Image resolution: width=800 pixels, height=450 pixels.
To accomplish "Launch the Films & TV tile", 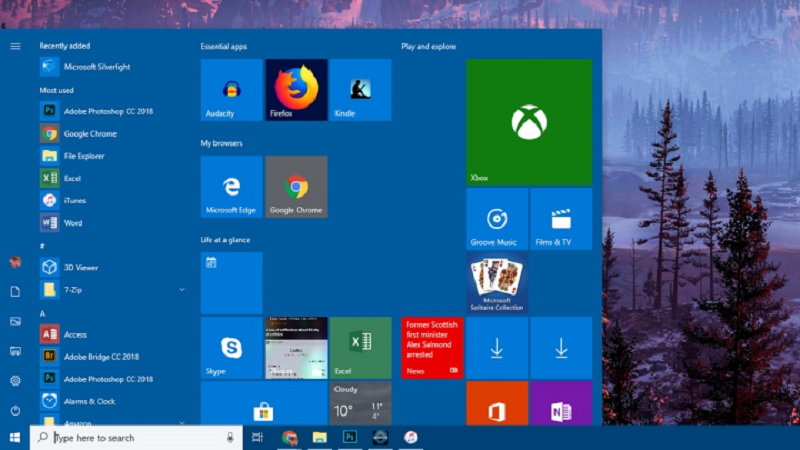I will click(561, 219).
